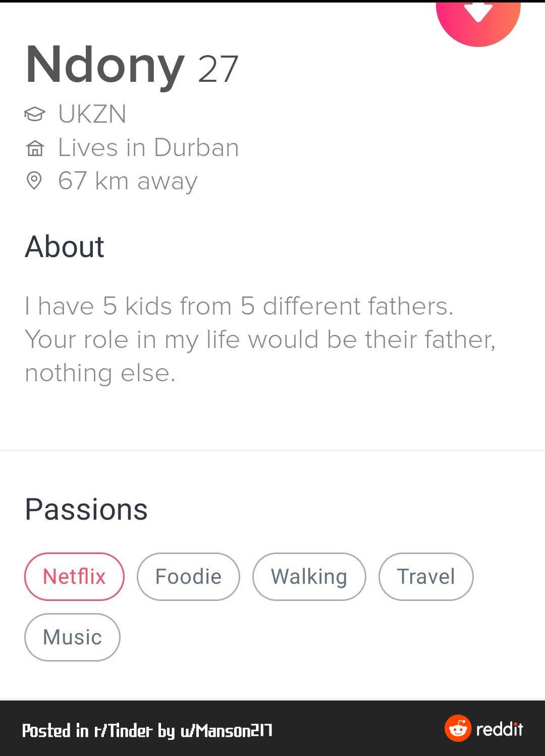
Task: Click the Lives in Durban text
Action: tap(148, 148)
